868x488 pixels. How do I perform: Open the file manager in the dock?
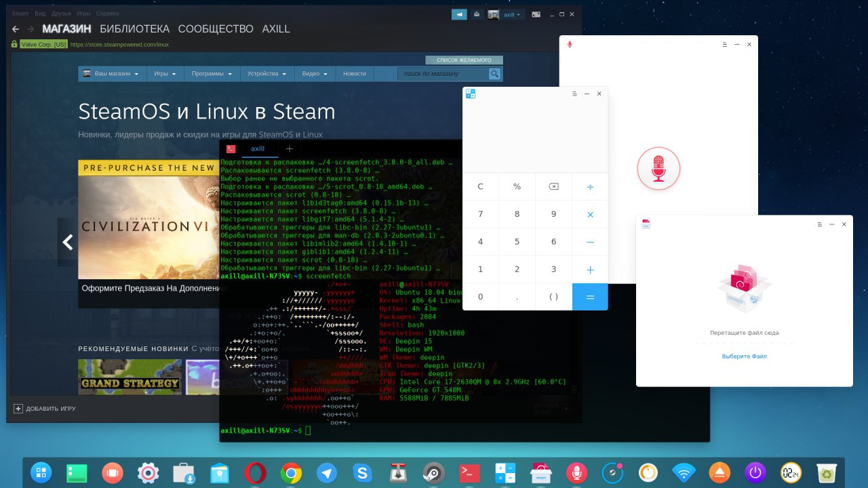click(x=219, y=472)
